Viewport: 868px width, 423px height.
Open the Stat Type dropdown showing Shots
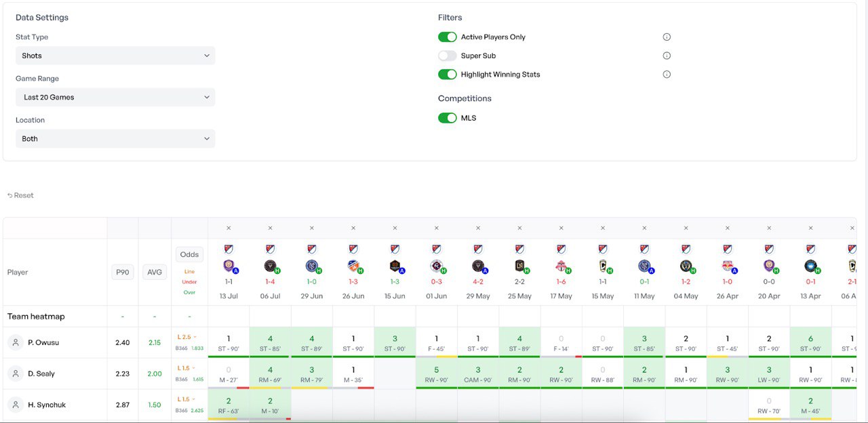pyautogui.click(x=115, y=56)
